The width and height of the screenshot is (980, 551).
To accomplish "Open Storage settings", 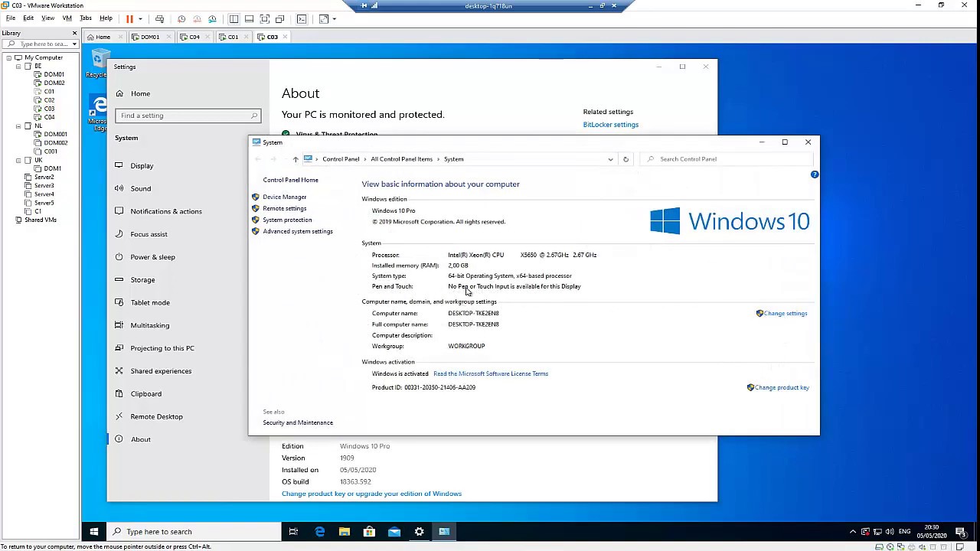I will 142,280.
